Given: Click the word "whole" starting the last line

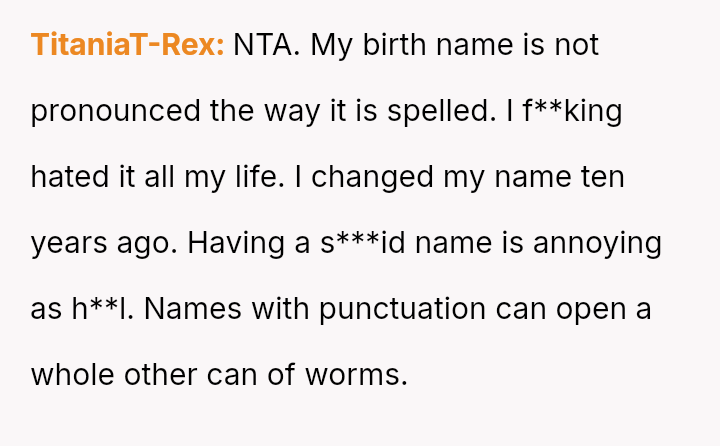Looking at the screenshot, I should point(72,375).
